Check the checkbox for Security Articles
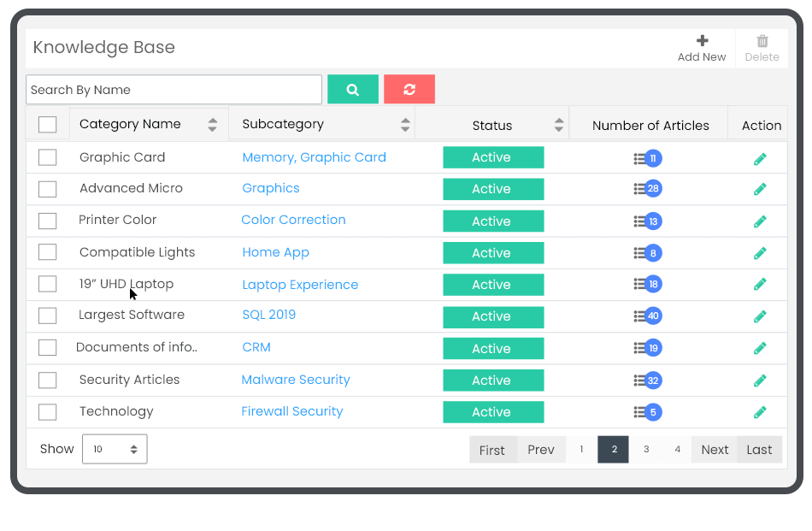This screenshot has height=531, width=812. [47, 380]
